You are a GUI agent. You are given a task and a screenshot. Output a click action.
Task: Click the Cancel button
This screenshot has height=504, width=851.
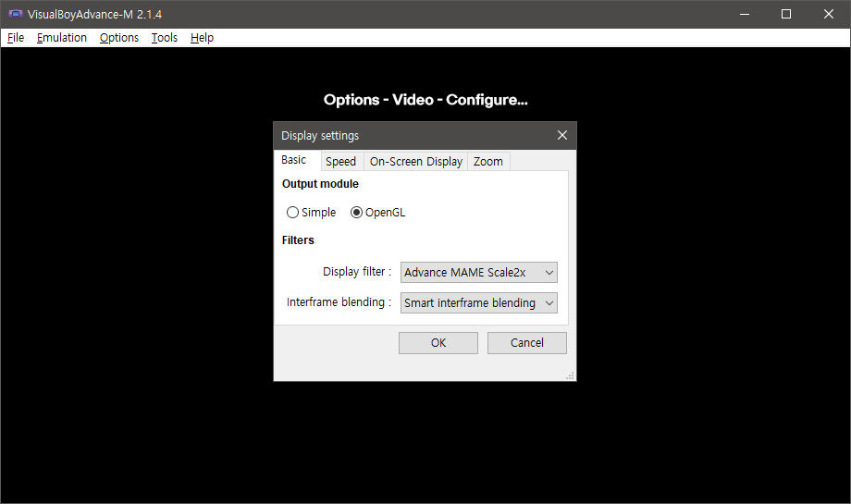(527, 343)
